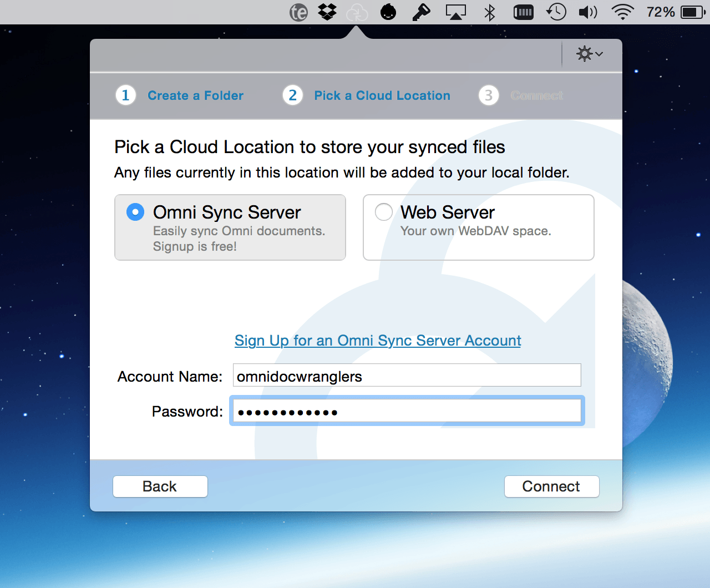This screenshot has height=588, width=710.
Task: Click the memory chip menu bar icon
Action: click(x=523, y=12)
